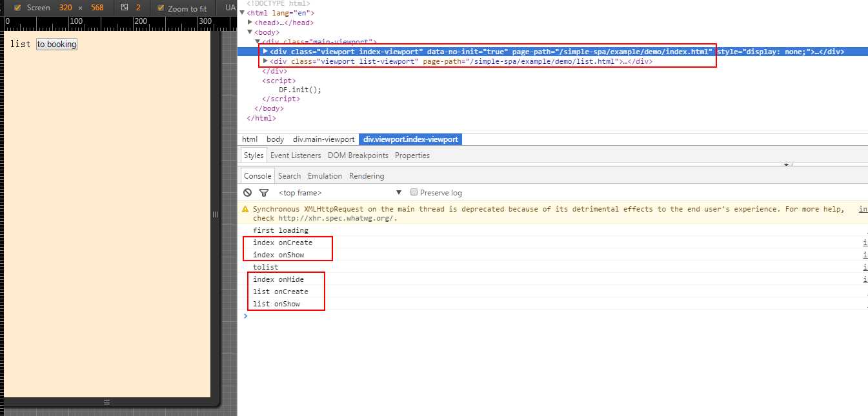Viewport: 868px width, 416px height.
Task: Click the source link of 'tolist' row
Action: click(x=865, y=267)
